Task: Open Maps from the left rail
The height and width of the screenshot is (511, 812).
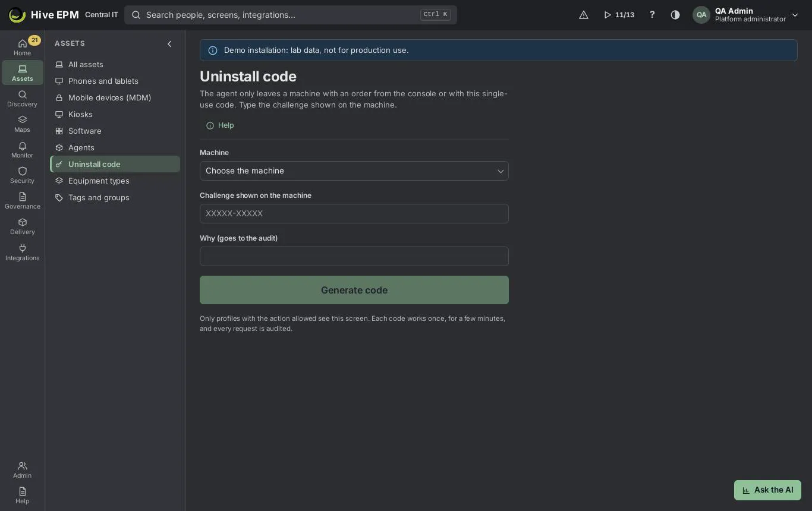Action: 22,124
